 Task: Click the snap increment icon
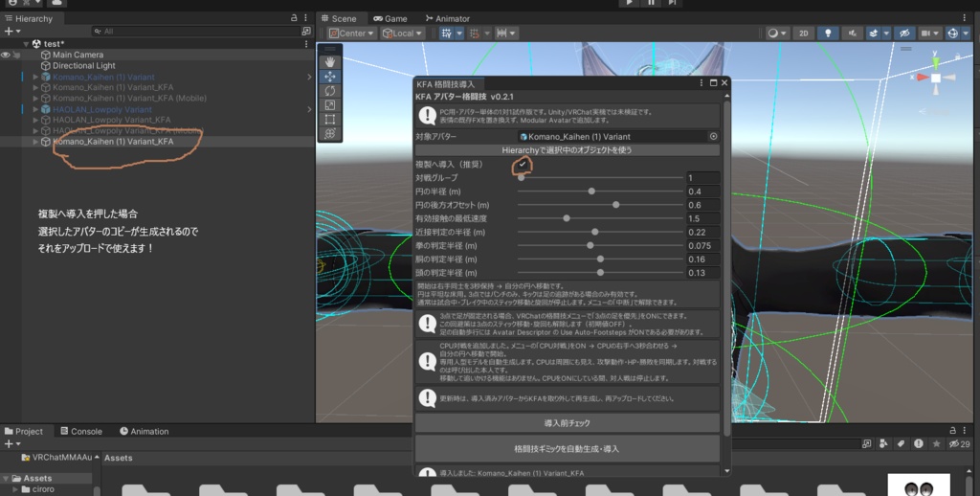475,34
